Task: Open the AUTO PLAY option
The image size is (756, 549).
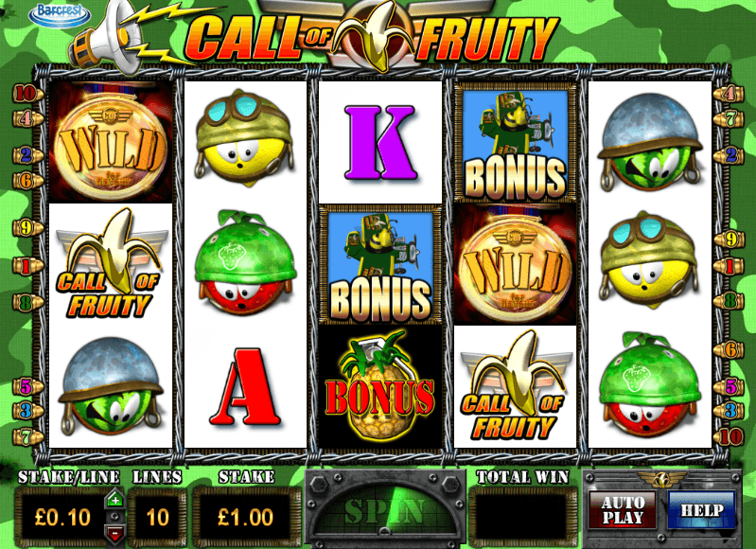Action: [623, 510]
